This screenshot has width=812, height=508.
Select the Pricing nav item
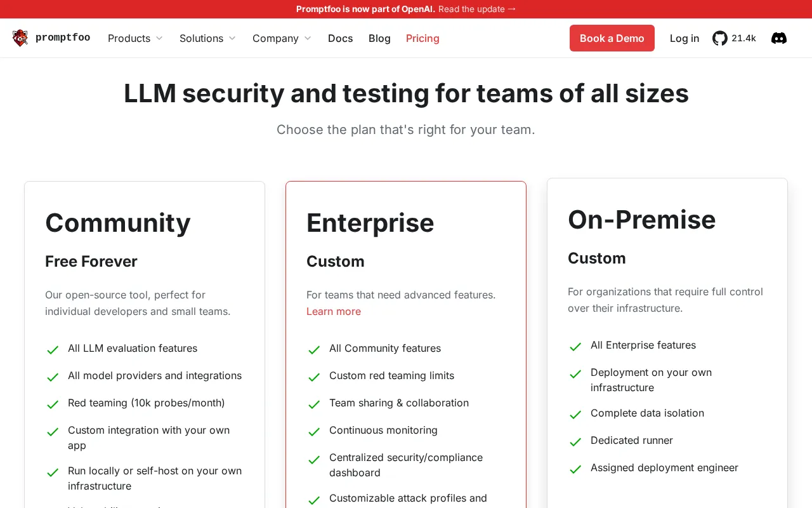pyautogui.click(x=422, y=38)
